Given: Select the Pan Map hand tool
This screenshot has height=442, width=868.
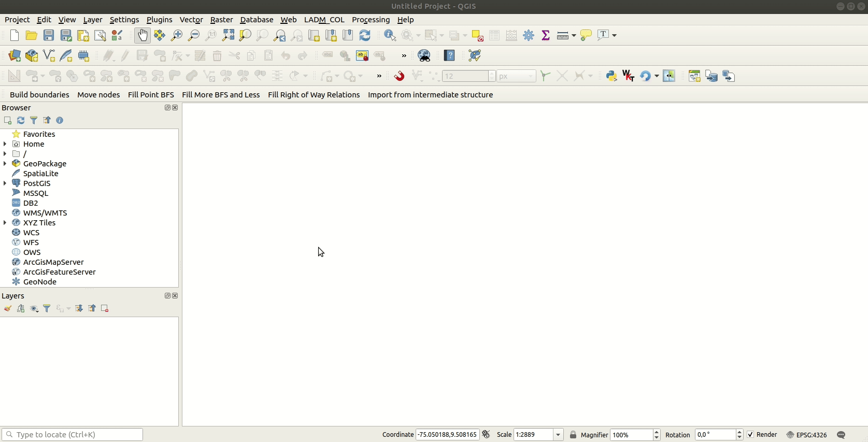Looking at the screenshot, I should (143, 35).
